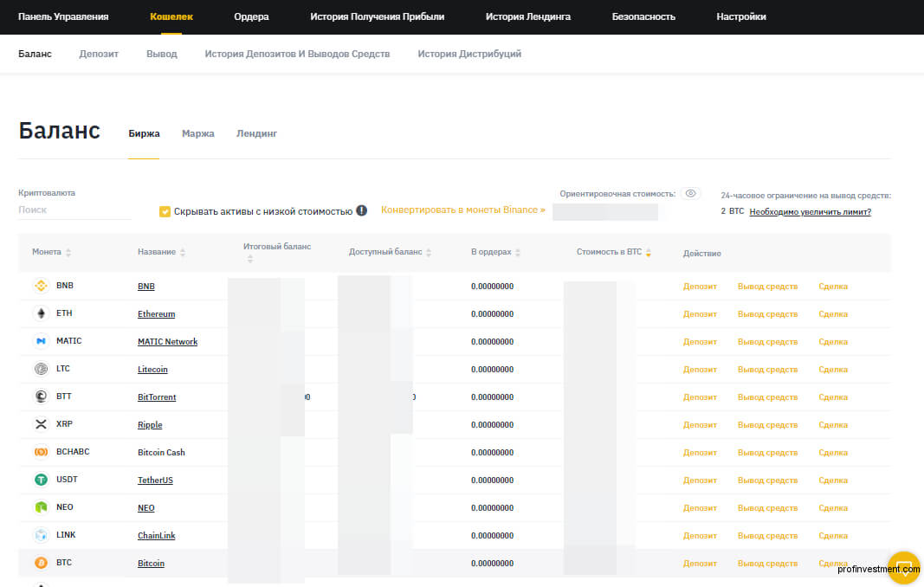Image resolution: width=924 pixels, height=587 pixels.
Task: Open the chat support bubble
Action: tap(904, 568)
